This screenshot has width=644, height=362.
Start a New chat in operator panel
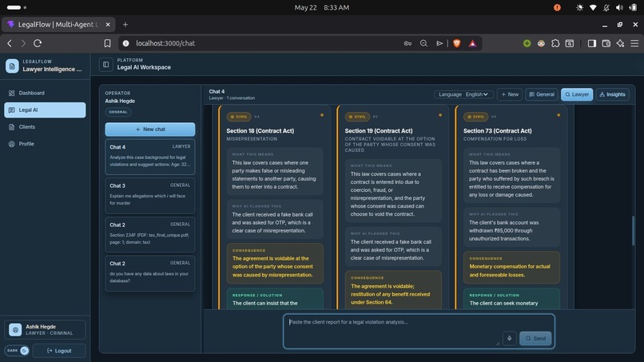tap(150, 129)
